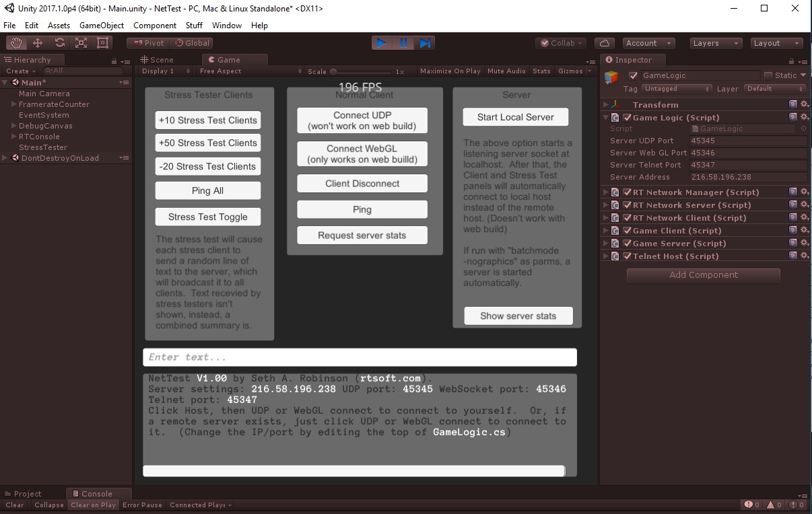Open the Layers dropdown
Image resolution: width=812 pixels, height=514 pixels.
(716, 43)
